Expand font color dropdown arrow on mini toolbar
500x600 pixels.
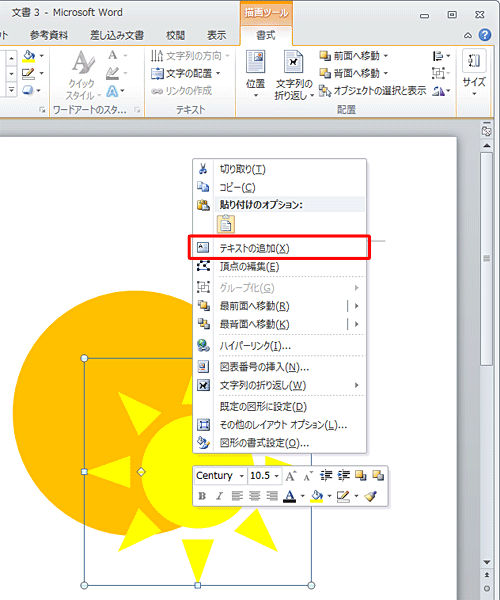302,496
